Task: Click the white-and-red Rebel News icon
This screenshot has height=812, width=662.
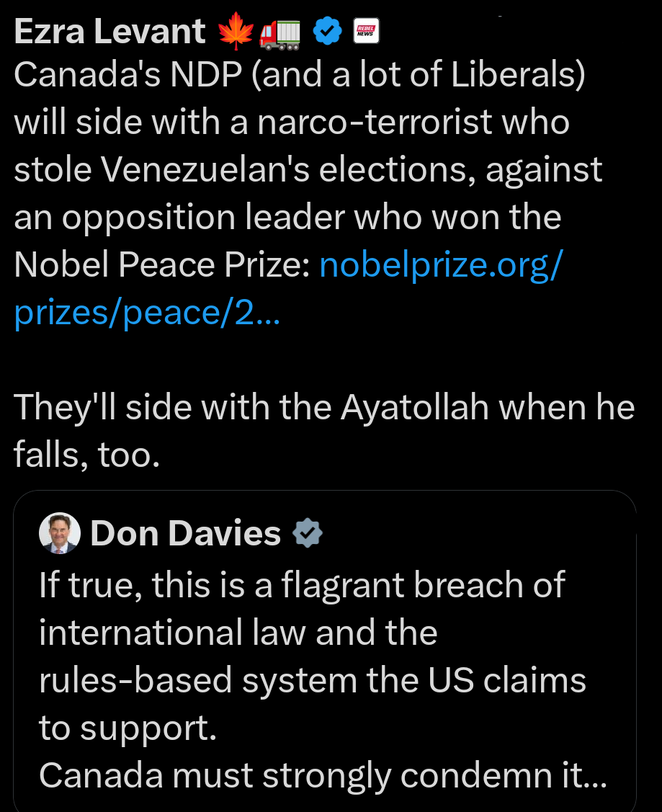Action: (366, 30)
